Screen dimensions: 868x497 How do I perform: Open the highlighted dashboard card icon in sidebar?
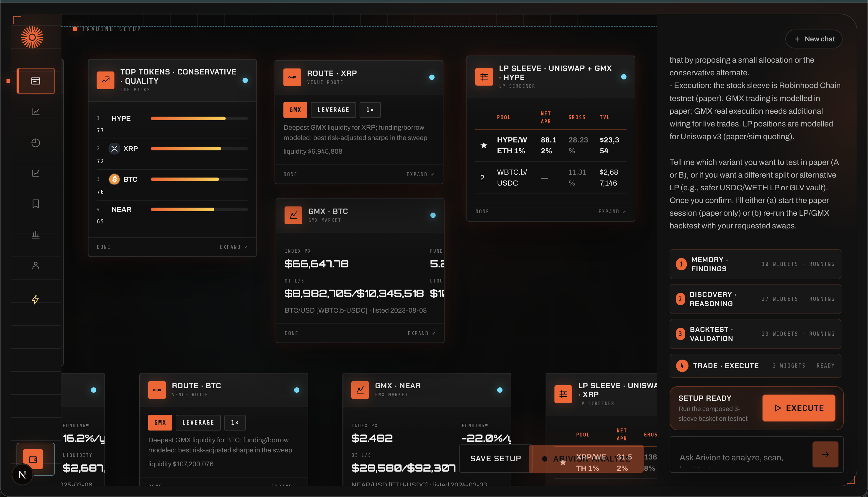click(36, 81)
